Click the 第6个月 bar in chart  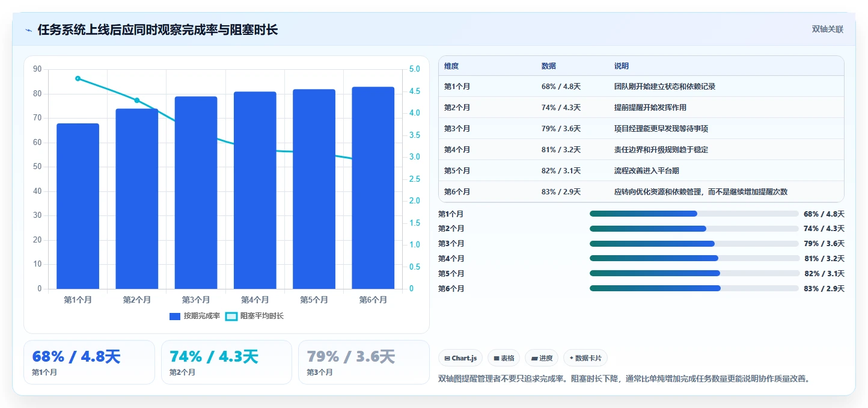click(373, 188)
